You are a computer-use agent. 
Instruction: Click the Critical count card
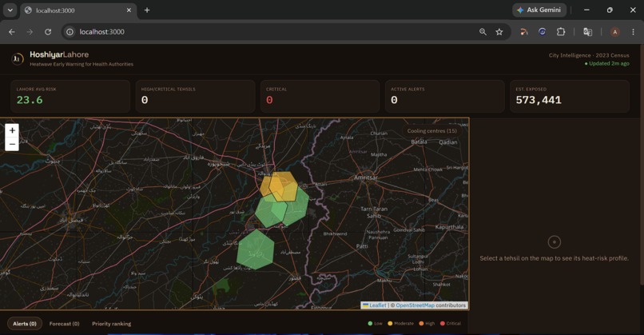tap(320, 96)
